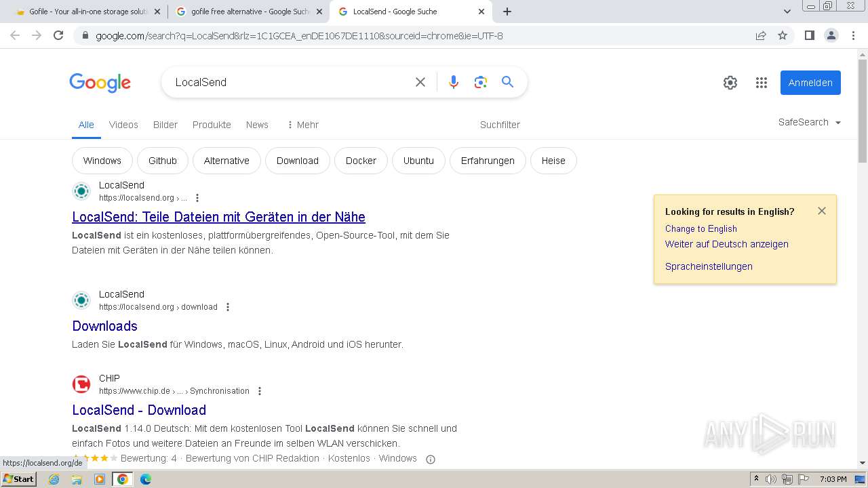Open the tab search chevron

787,12
